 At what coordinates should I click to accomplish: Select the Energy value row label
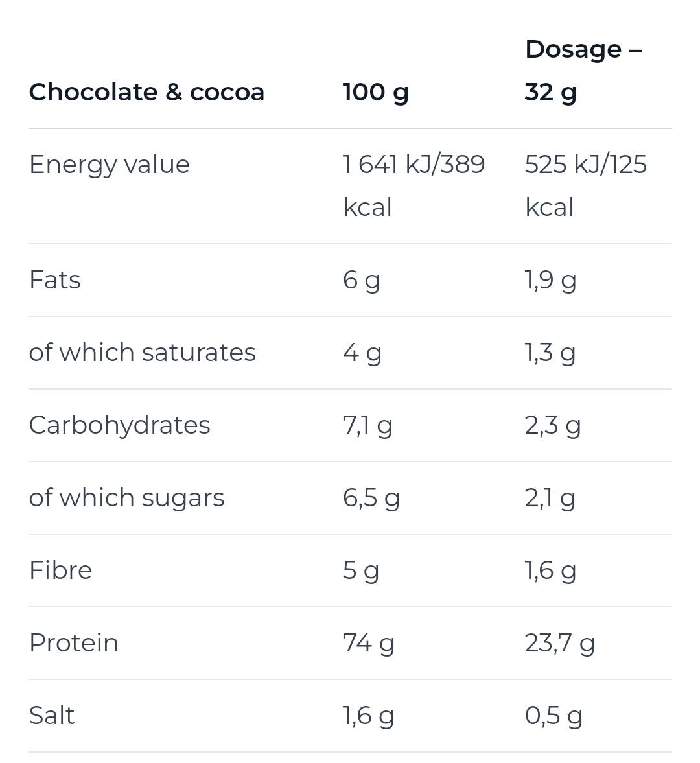coord(110,165)
